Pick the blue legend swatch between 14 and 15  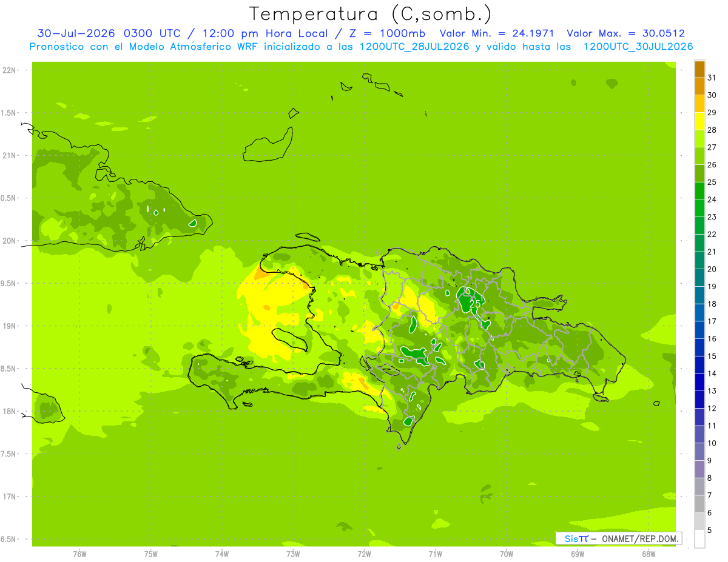click(699, 365)
